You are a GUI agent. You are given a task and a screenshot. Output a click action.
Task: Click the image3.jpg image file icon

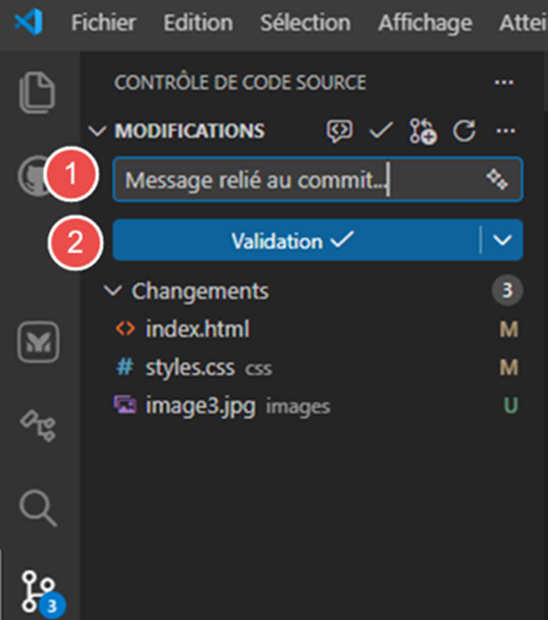tap(125, 405)
